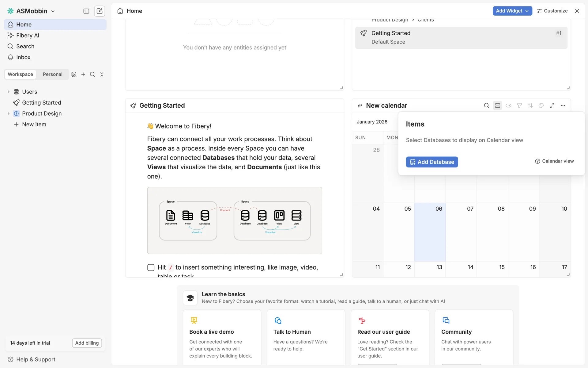Toggle the left sidebar panel icon

tap(86, 11)
